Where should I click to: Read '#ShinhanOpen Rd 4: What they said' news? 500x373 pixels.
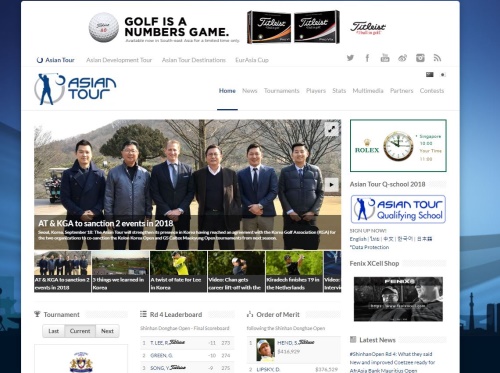click(x=391, y=354)
